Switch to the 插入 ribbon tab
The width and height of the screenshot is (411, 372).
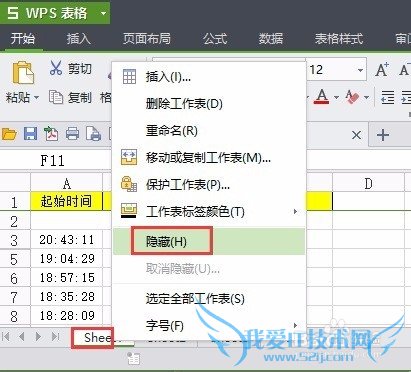78,39
